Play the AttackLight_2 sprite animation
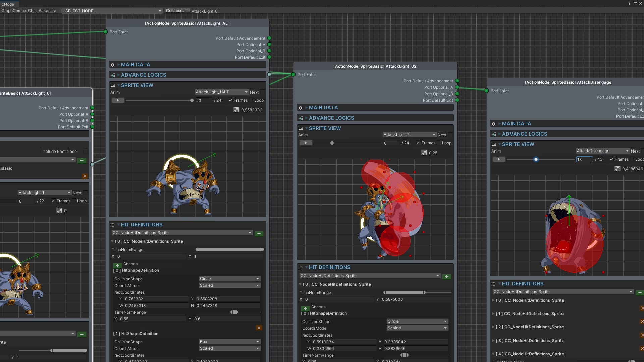644x362 pixels. 306,143
